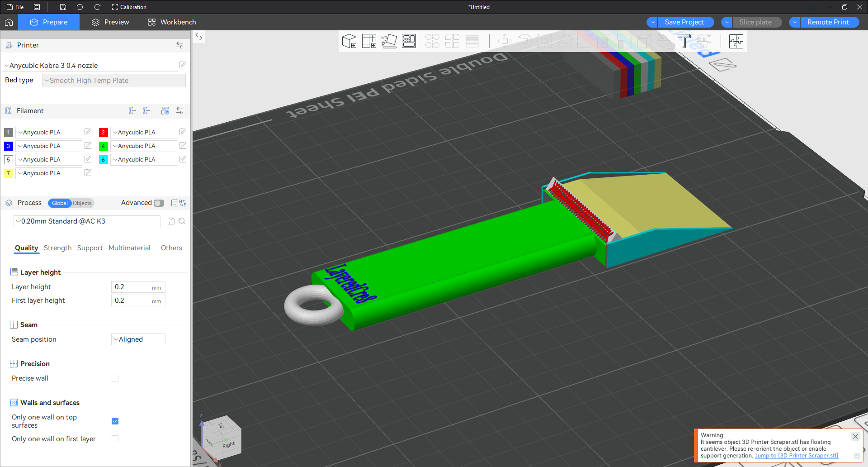Arrange all objects on the plate
The height and width of the screenshot is (467, 868).
pyautogui.click(x=409, y=41)
